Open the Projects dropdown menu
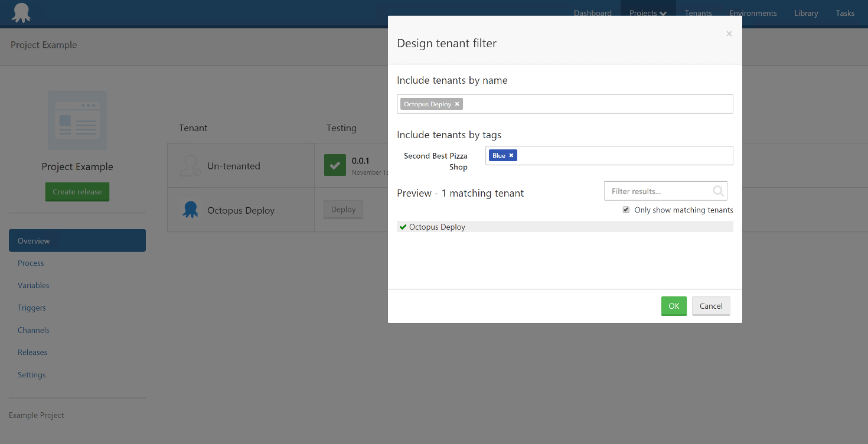 click(648, 12)
